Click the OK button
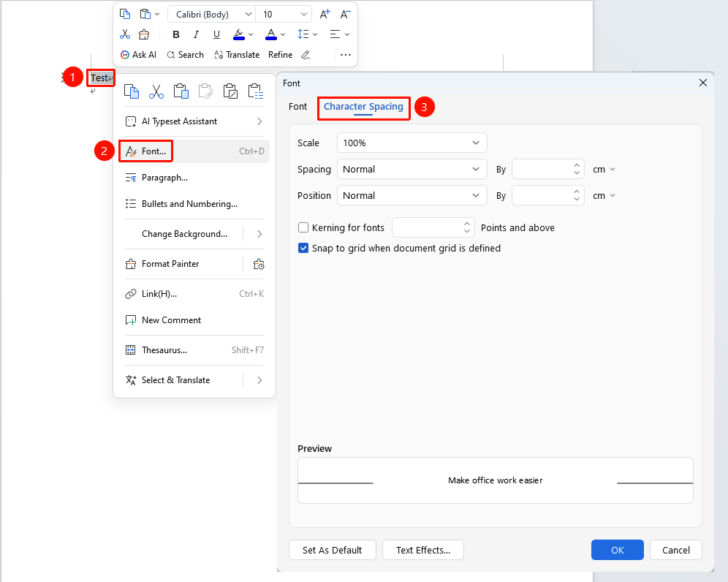This screenshot has width=728, height=582. click(x=617, y=550)
